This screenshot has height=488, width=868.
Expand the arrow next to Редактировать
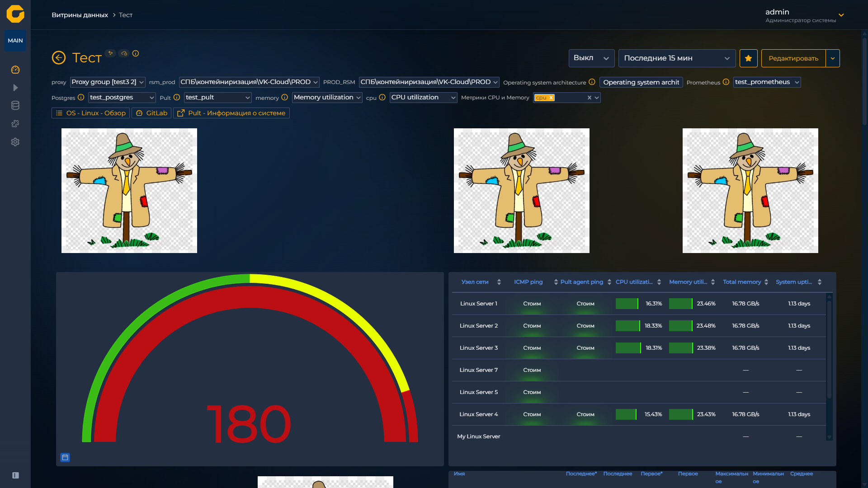click(x=833, y=58)
